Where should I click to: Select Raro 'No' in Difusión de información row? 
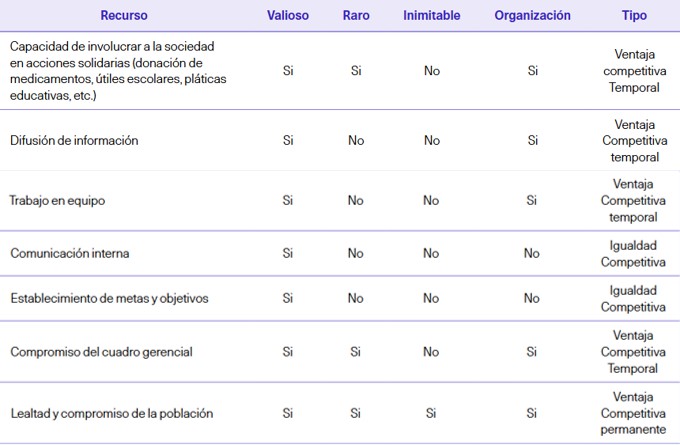tap(356, 141)
